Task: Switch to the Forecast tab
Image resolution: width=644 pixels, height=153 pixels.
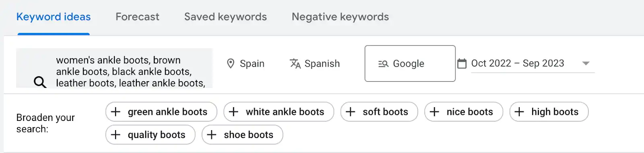Action: (x=137, y=17)
